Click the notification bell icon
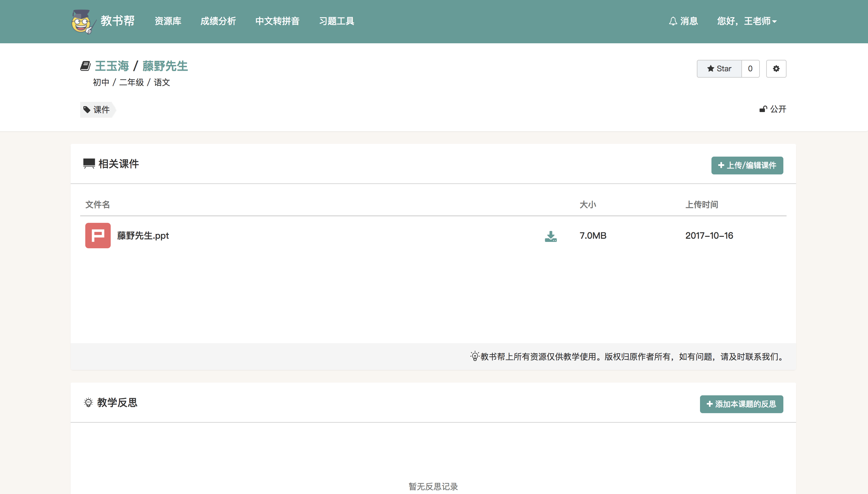The image size is (868, 494). click(673, 21)
